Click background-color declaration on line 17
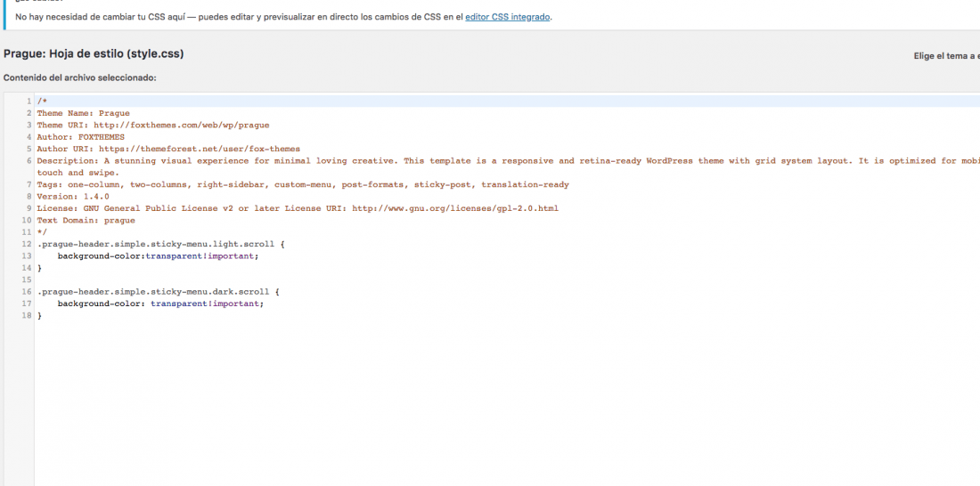Viewport: 980px width, 486px height. pyautogui.click(x=160, y=303)
